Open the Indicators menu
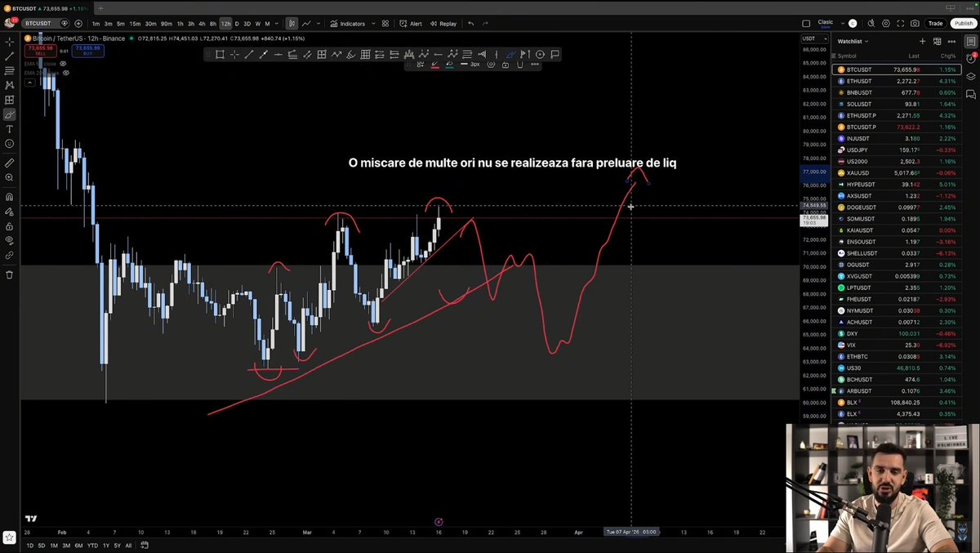 pyautogui.click(x=347, y=24)
